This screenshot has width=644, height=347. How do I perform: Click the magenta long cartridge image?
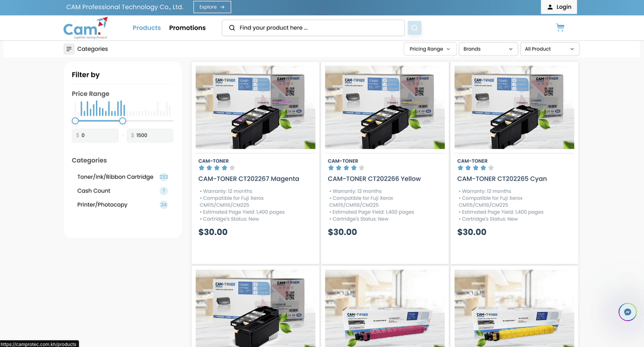coord(385,308)
